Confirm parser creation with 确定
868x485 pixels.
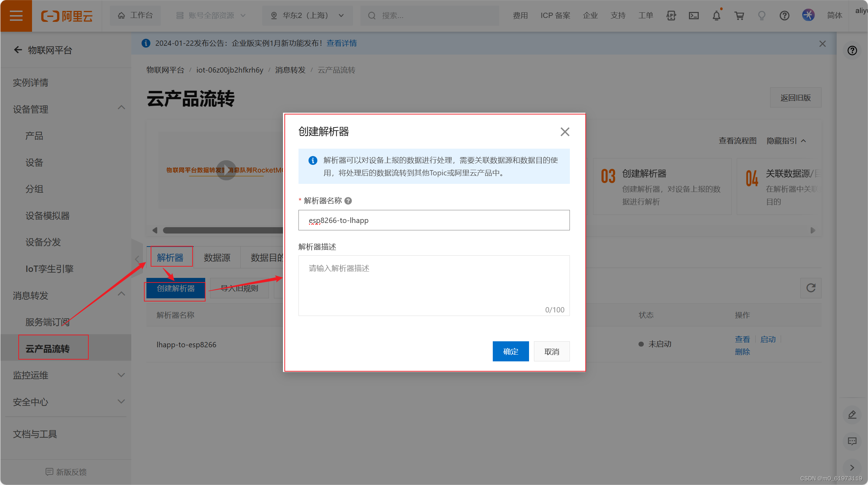click(510, 351)
